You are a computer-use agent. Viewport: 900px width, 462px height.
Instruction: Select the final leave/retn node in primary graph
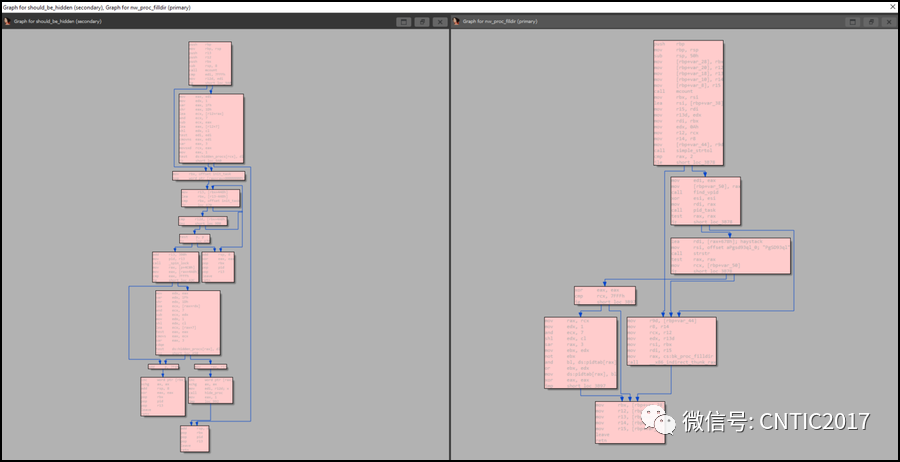click(630, 422)
